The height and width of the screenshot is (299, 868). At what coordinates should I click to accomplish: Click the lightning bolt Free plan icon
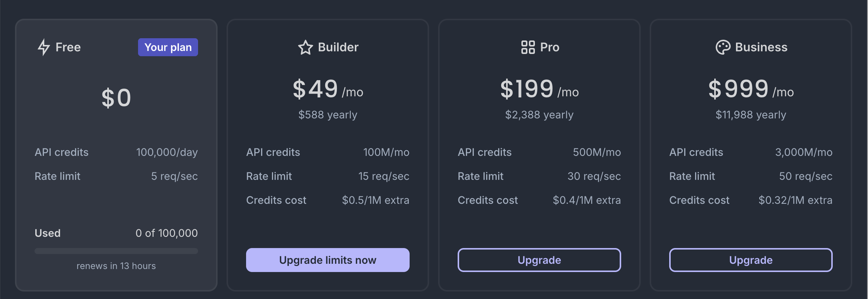pos(44,47)
